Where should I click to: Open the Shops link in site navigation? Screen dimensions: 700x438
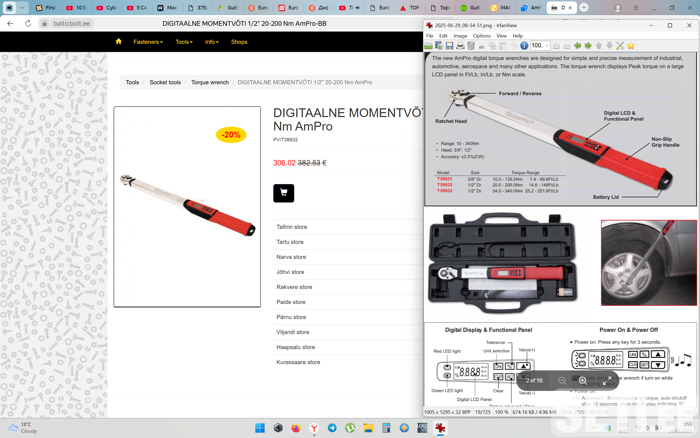point(239,42)
